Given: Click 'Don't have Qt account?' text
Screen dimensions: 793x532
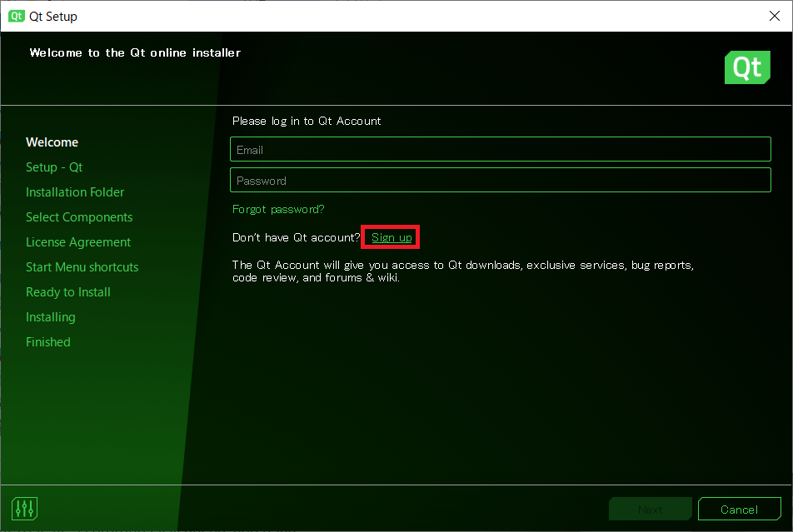Looking at the screenshot, I should (296, 237).
